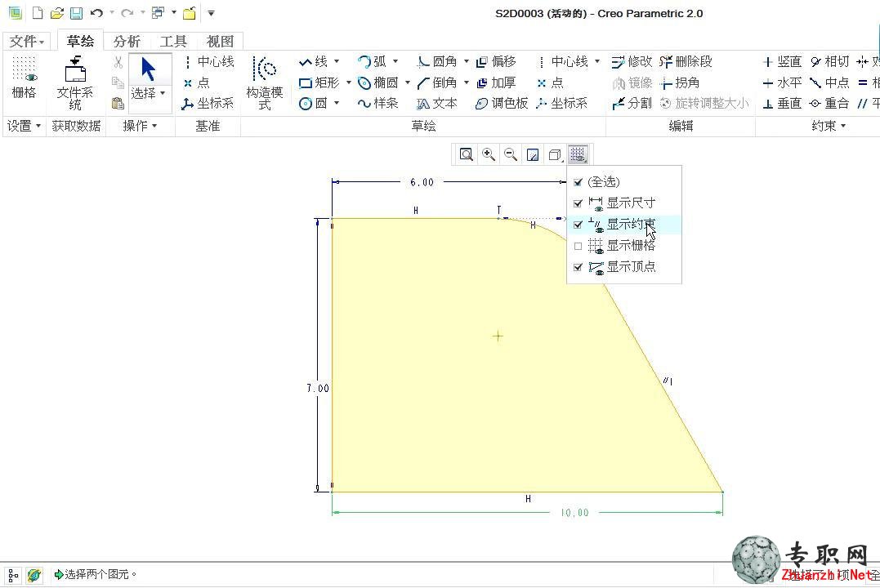Open the 调色板 palette tool
Image resolution: width=880 pixels, height=588 pixels.
pos(502,103)
